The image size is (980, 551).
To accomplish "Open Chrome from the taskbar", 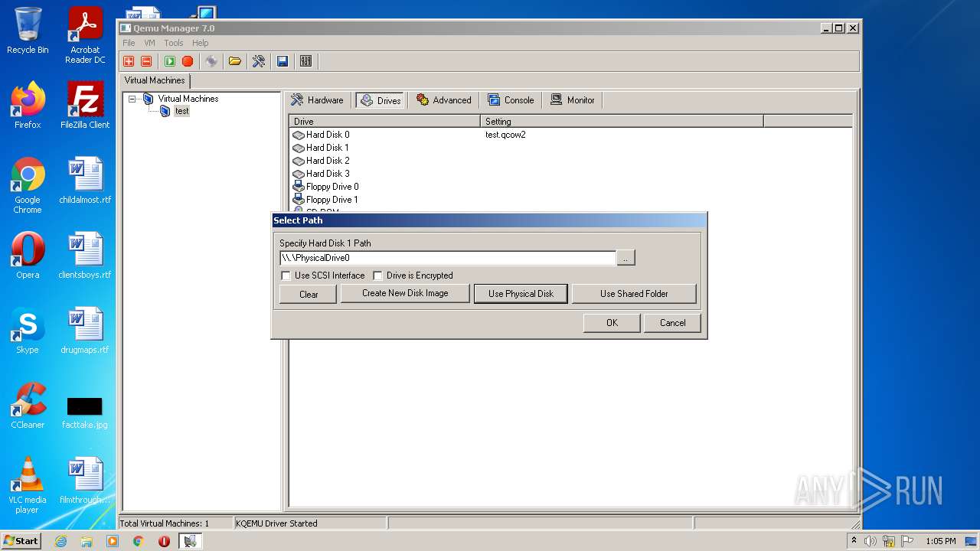I will (x=139, y=541).
